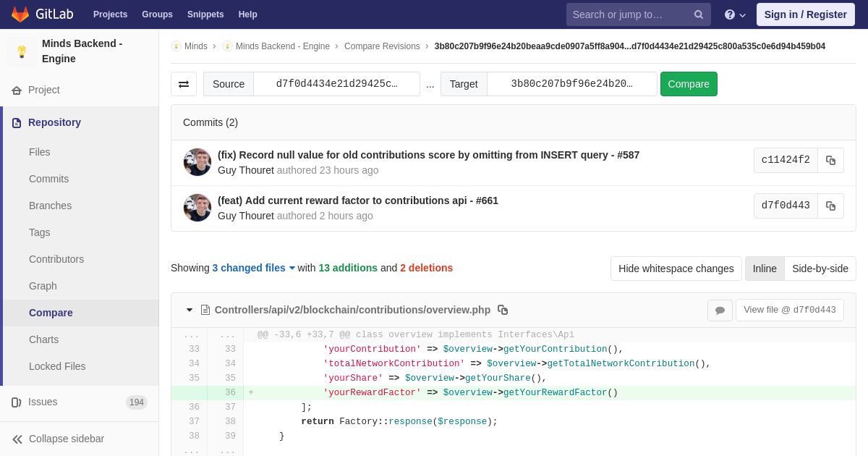Click the GitLab fox logo

21,14
